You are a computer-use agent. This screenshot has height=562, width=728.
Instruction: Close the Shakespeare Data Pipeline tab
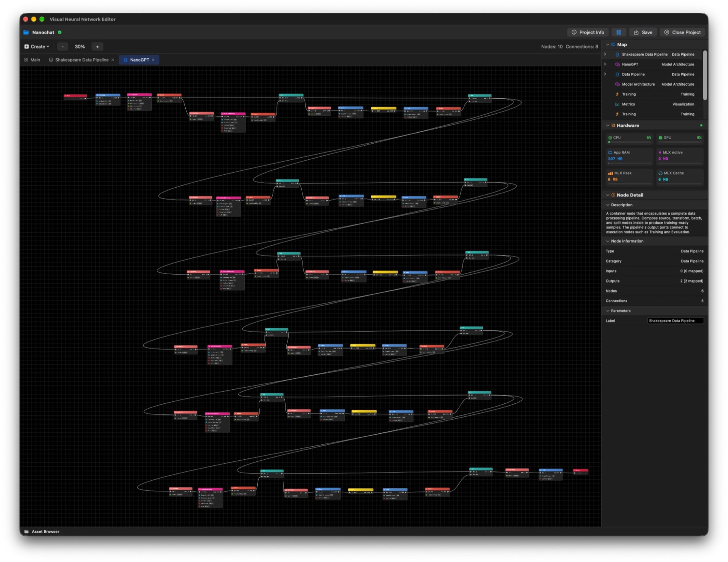coord(113,60)
